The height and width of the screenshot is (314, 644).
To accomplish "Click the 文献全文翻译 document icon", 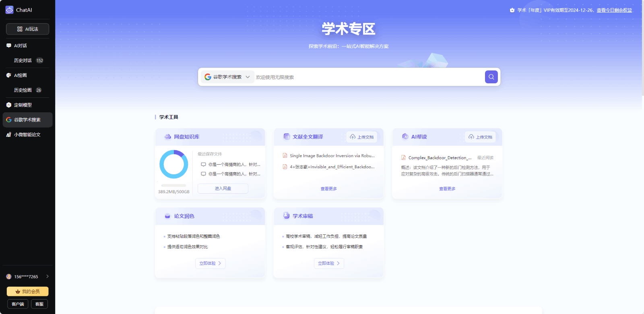I will pos(287,137).
